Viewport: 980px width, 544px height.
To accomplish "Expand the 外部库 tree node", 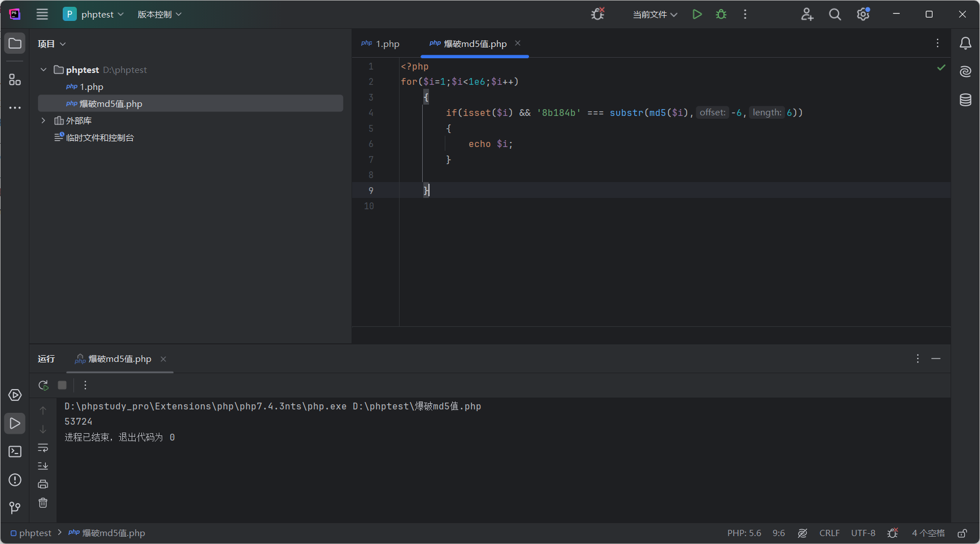I will pyautogui.click(x=44, y=120).
